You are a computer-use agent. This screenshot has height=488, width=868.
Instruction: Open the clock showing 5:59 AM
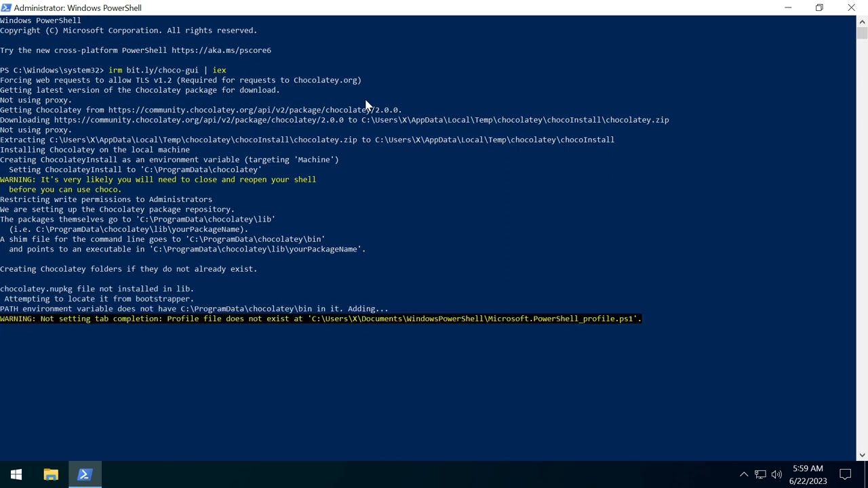click(808, 468)
